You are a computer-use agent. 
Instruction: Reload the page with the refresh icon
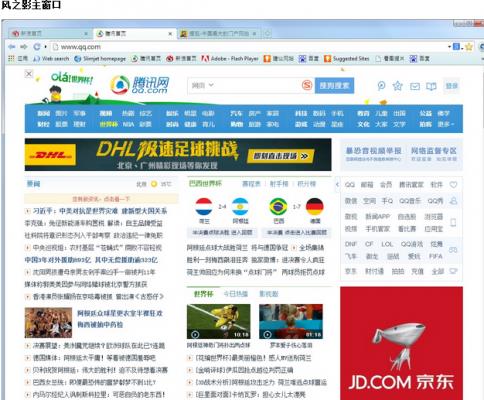coord(37,47)
